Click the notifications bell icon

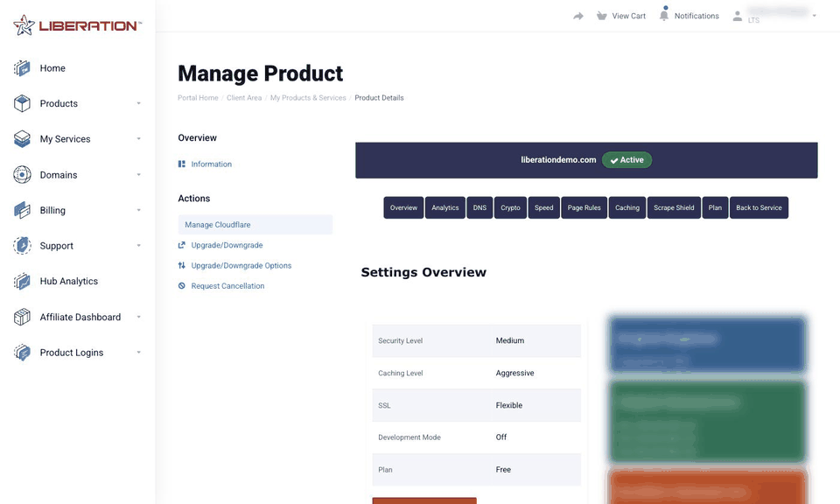(x=664, y=15)
